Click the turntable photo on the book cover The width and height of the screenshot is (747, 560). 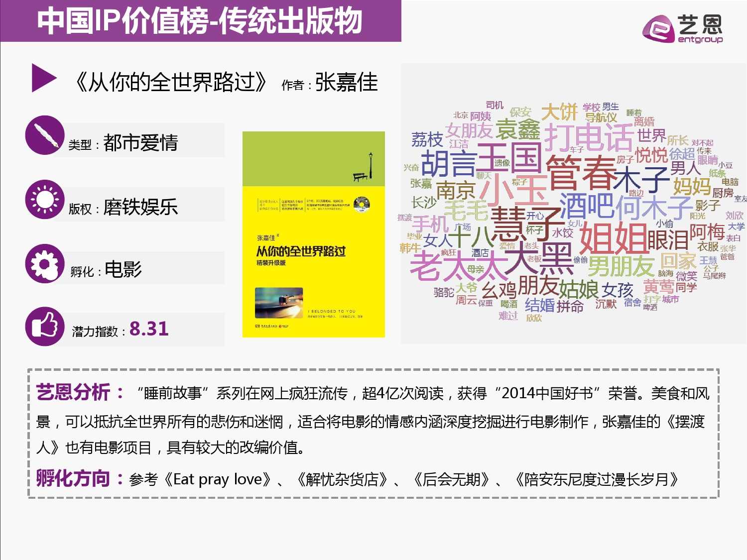[x=279, y=303]
